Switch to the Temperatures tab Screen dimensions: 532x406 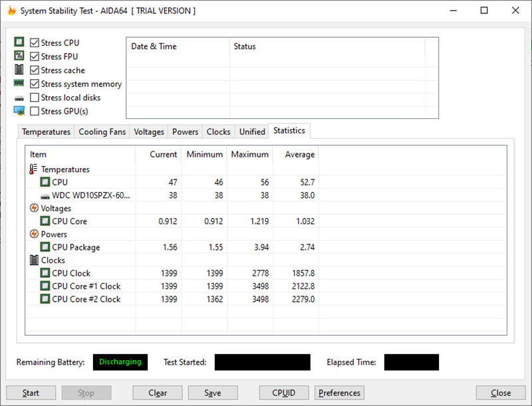point(46,132)
